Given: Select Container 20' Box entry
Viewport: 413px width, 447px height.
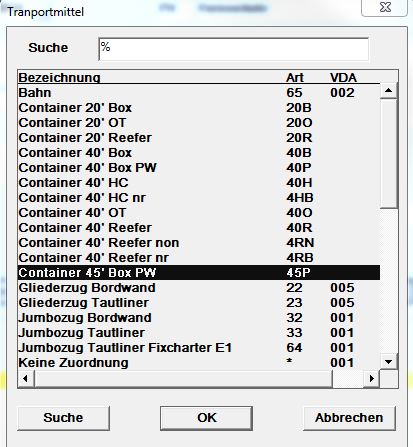Looking at the screenshot, I should tap(199, 108).
